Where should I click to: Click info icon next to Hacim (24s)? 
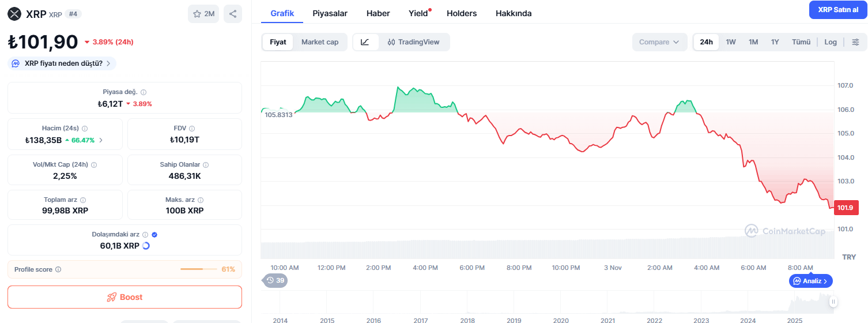click(85, 129)
